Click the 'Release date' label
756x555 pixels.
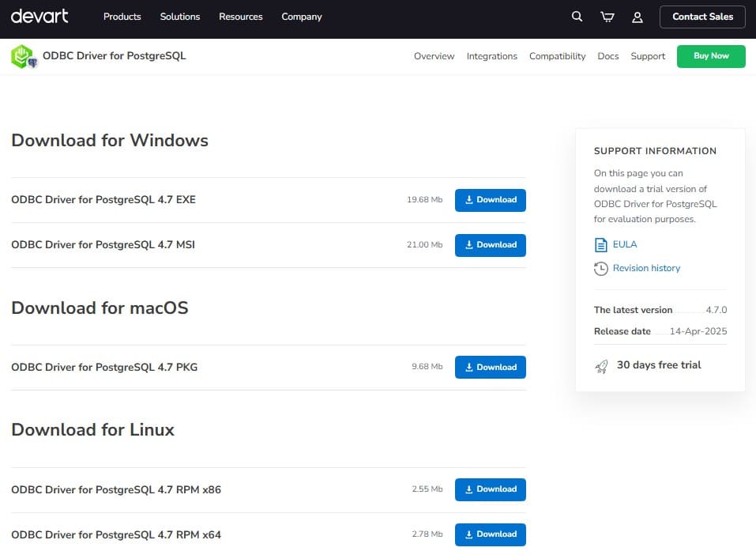(x=622, y=331)
